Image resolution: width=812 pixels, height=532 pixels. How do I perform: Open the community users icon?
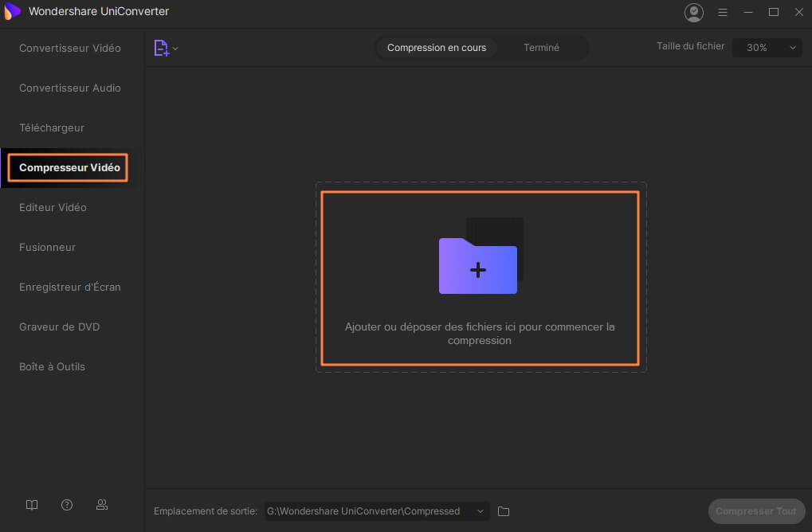[102, 505]
